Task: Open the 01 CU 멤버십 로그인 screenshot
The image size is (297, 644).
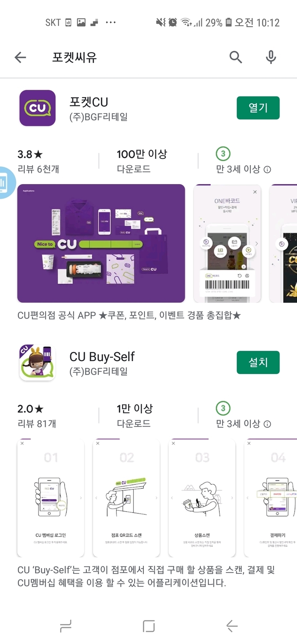Action: [x=51, y=498]
